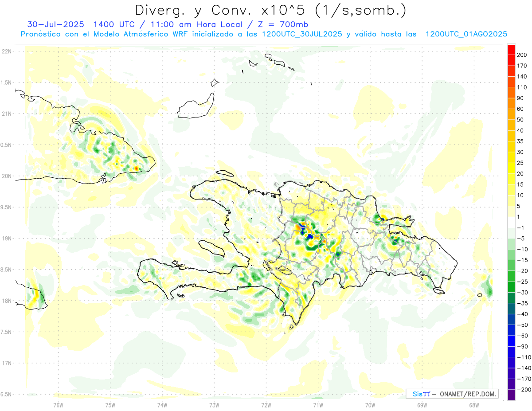Click the 68W longitude axis label
The image size is (532, 411).
pyautogui.click(x=473, y=404)
